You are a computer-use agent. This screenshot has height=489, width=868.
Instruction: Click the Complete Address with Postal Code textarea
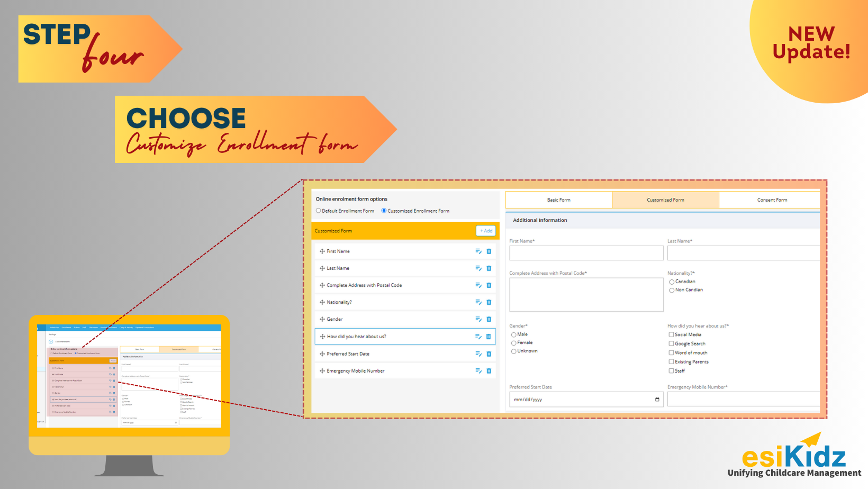[x=586, y=295]
